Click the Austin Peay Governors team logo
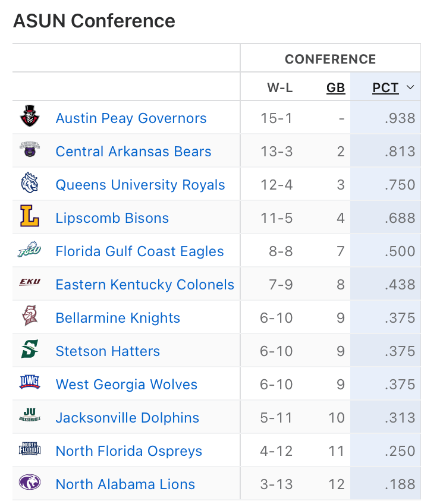 (x=29, y=117)
